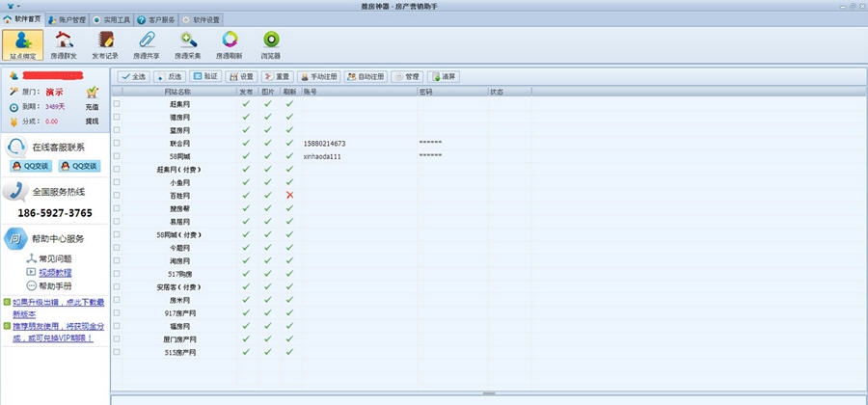This screenshot has width=868, height=405.
Task: Click the 反选 invert selection button
Action: (170, 77)
